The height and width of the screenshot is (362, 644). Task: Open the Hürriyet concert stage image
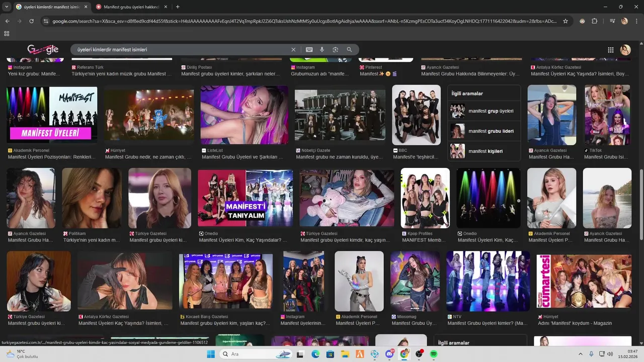coord(149,115)
